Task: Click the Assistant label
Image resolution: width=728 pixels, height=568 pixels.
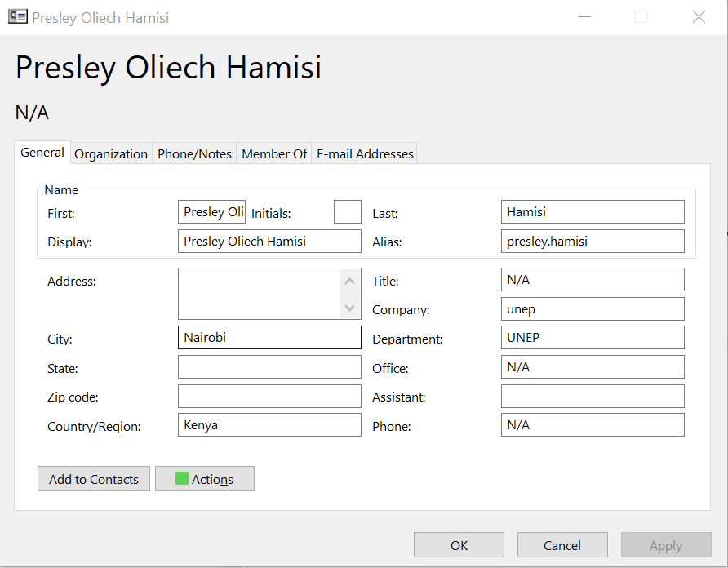Action: [399, 397]
